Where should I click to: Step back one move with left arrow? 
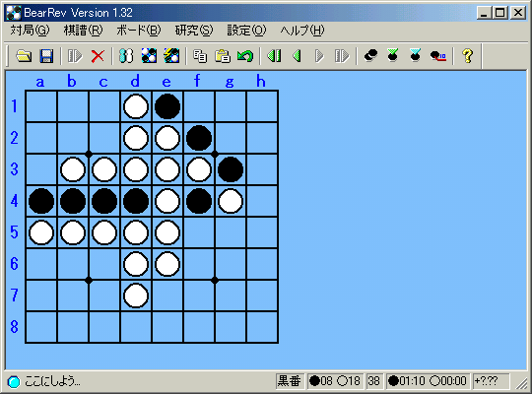297,56
